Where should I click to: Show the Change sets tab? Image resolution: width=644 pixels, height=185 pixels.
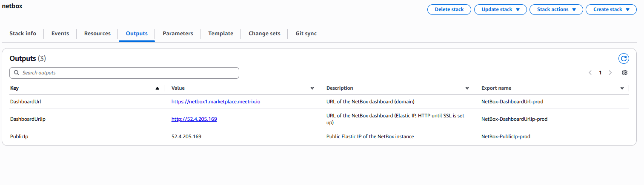264,34
